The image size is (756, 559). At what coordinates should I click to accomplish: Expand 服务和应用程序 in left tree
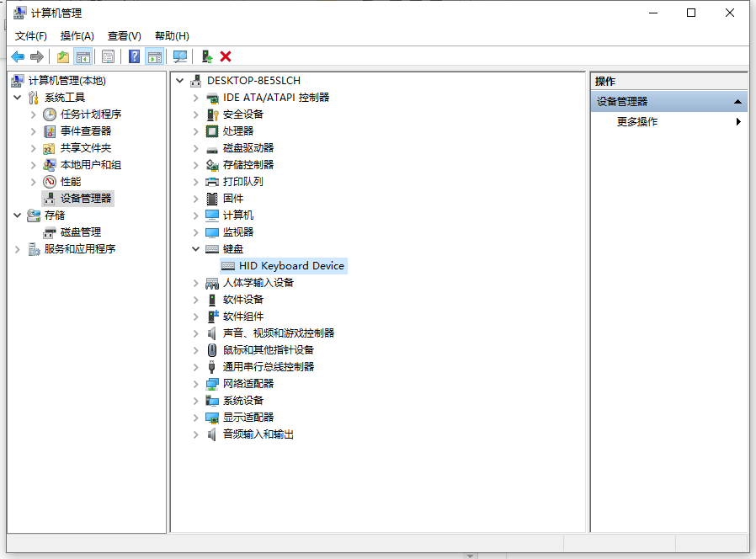[x=18, y=249]
